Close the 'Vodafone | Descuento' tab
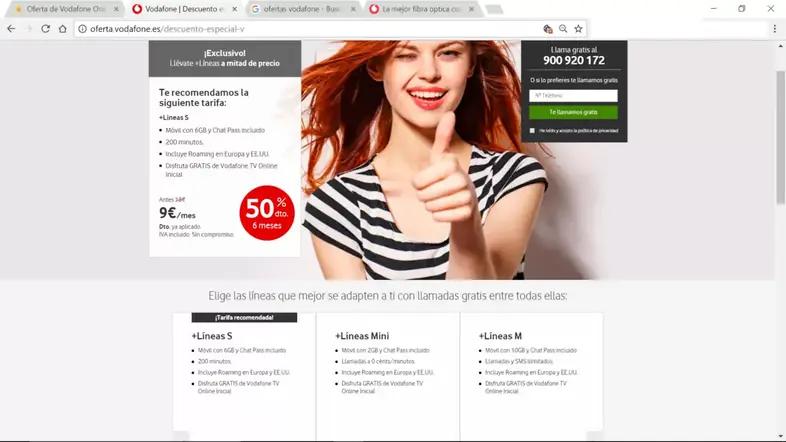The height and width of the screenshot is (442, 786). click(234, 9)
